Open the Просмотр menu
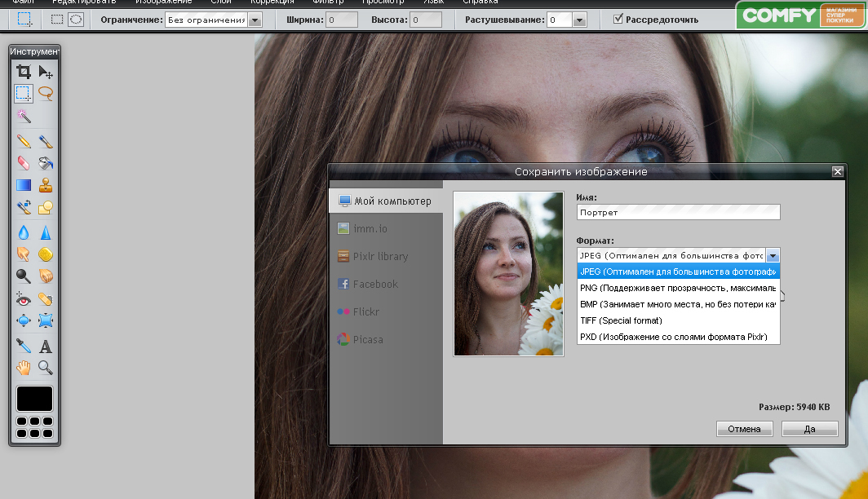The width and height of the screenshot is (868, 499). pyautogui.click(x=383, y=2)
